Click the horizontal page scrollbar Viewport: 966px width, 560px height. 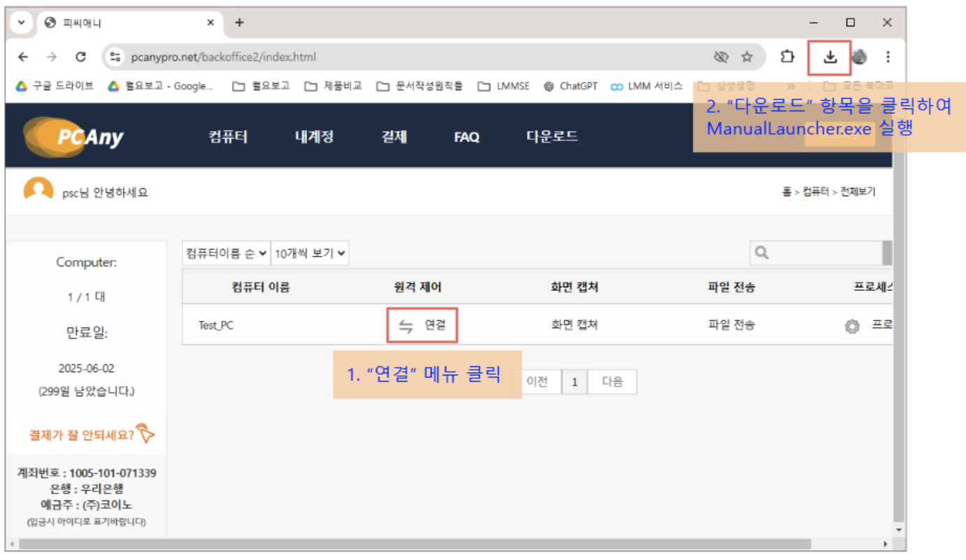tap(448, 543)
